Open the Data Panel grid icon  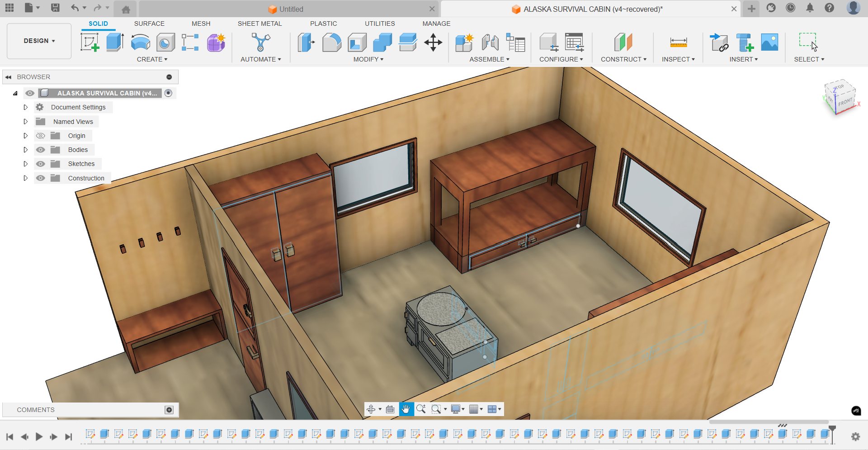(x=9, y=8)
